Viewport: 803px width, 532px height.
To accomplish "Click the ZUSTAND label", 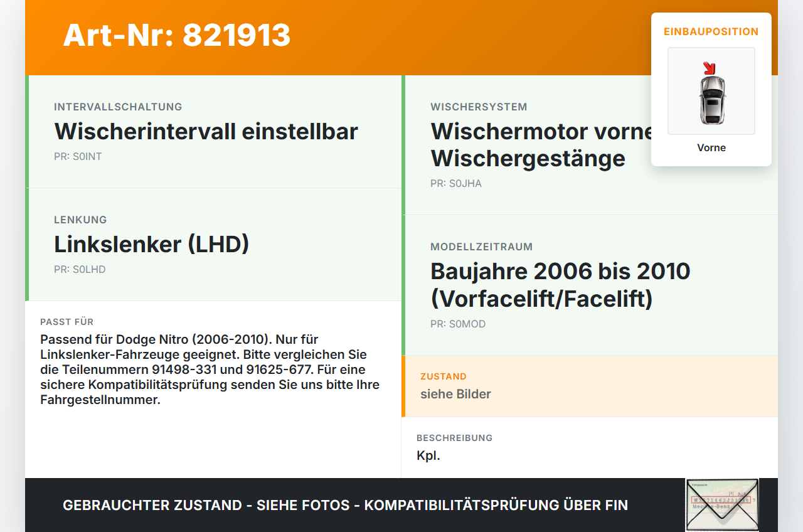I will pyautogui.click(x=444, y=376).
